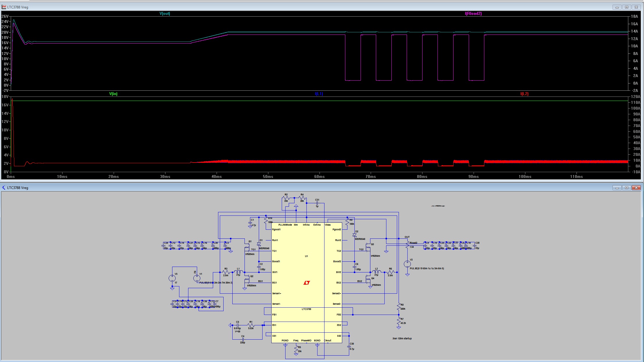
Task: Select MOSFET Q1 symbol
Action: (247, 247)
